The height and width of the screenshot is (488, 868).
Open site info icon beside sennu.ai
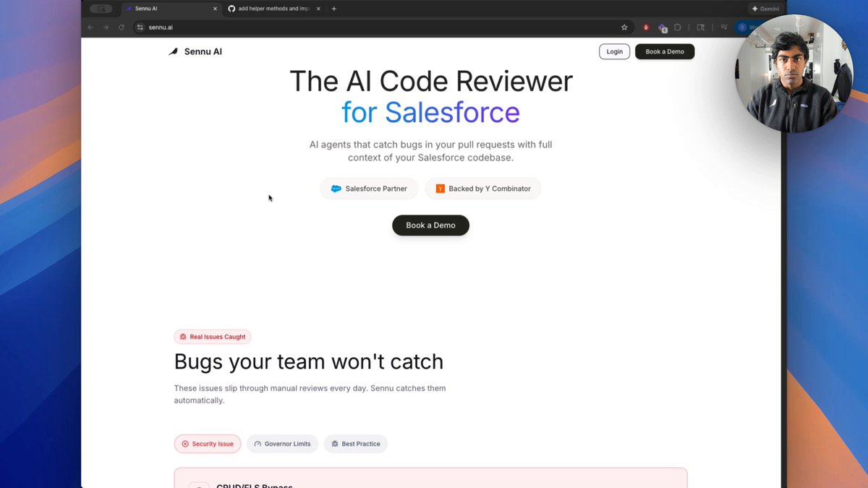point(140,27)
